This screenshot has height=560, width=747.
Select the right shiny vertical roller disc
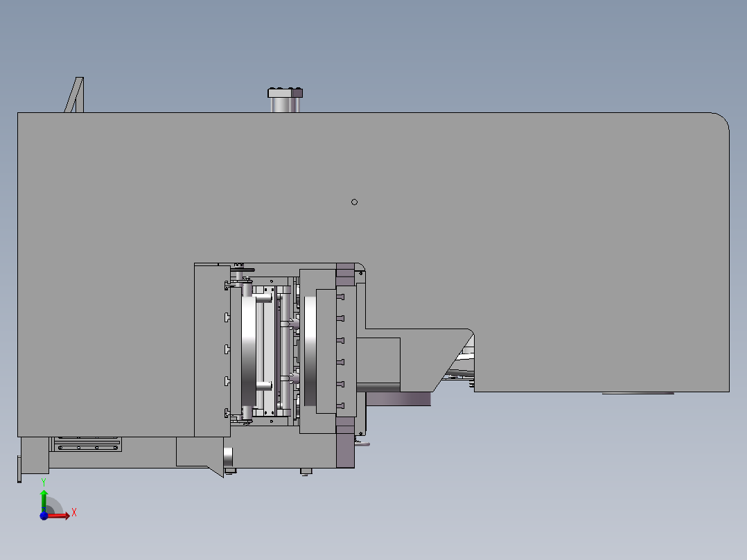tap(310, 351)
